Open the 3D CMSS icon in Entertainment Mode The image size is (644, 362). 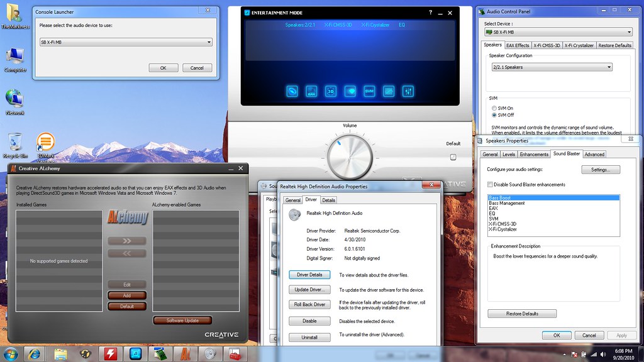tap(331, 91)
